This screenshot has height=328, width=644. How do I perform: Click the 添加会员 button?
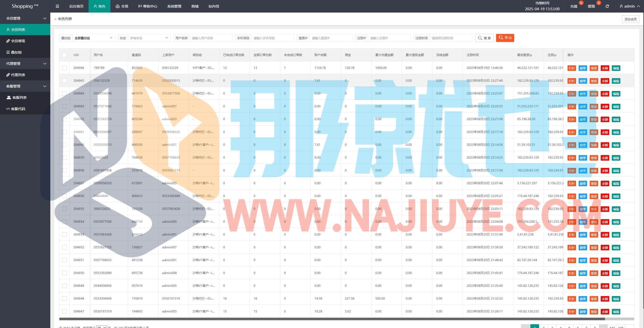(x=630, y=19)
